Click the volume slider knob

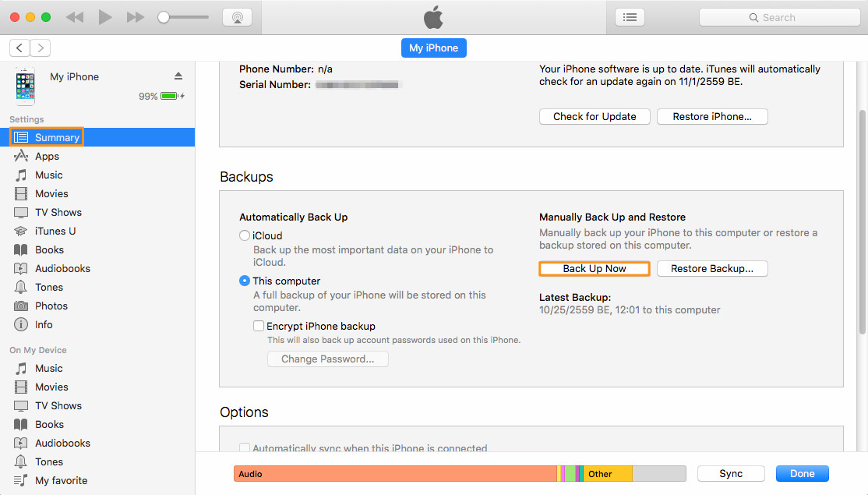164,17
